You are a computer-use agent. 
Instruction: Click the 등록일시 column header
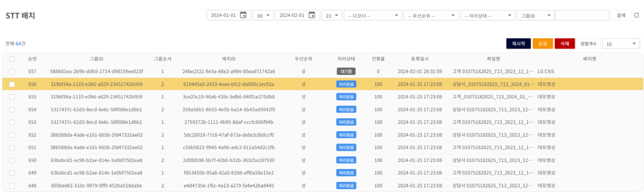tap(420, 59)
